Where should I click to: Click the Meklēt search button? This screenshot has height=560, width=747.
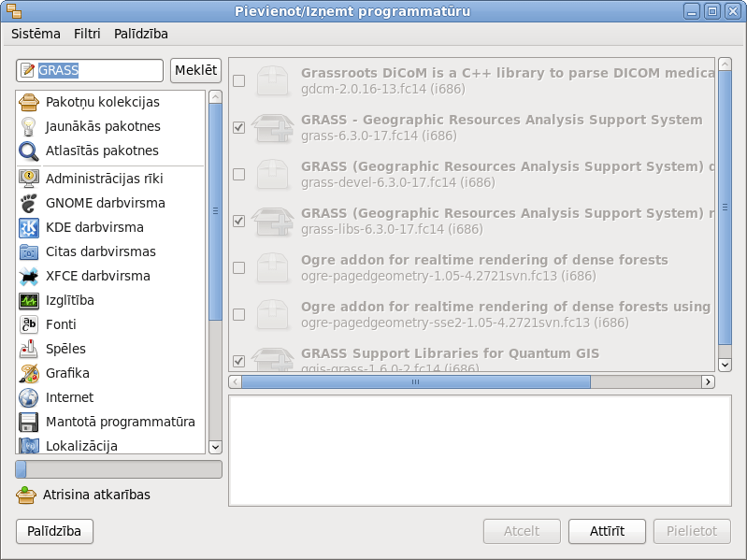(x=195, y=70)
